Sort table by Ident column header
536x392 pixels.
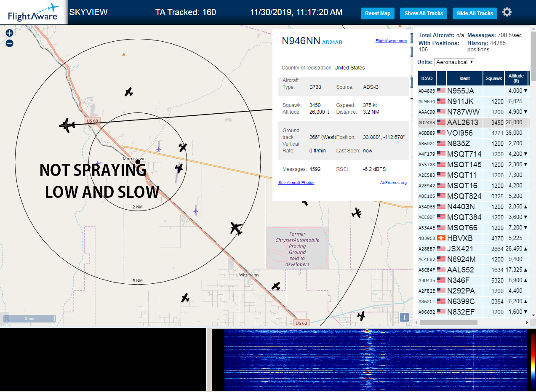click(x=465, y=78)
